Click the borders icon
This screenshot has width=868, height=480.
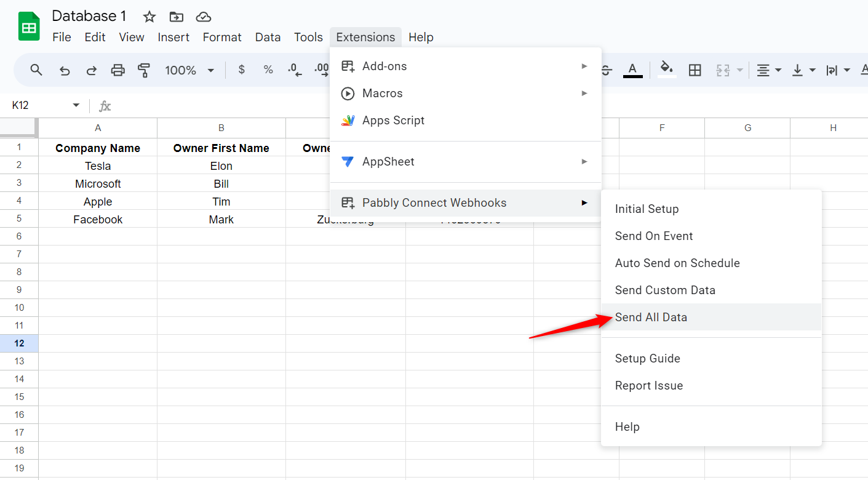click(x=695, y=70)
